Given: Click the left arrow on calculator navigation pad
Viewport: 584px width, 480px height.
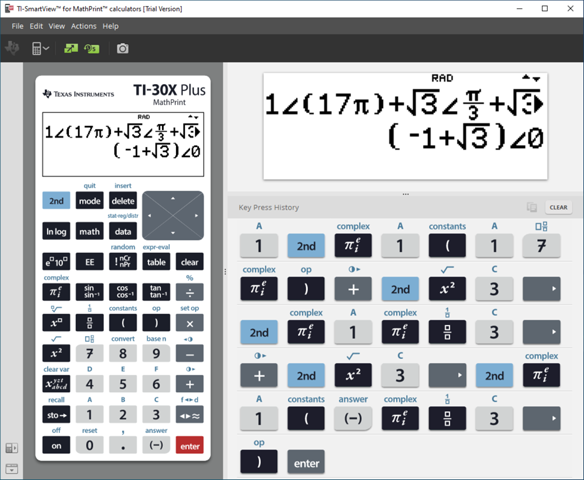Looking at the screenshot, I should click(150, 216).
